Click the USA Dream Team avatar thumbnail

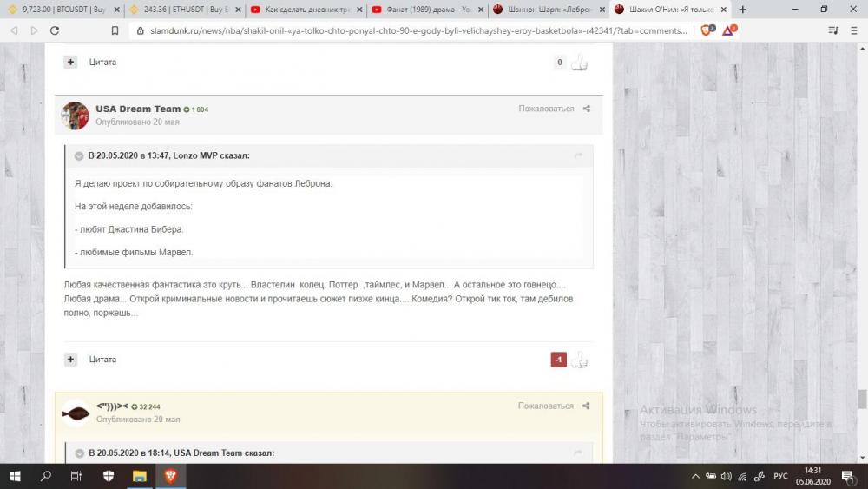pos(76,116)
